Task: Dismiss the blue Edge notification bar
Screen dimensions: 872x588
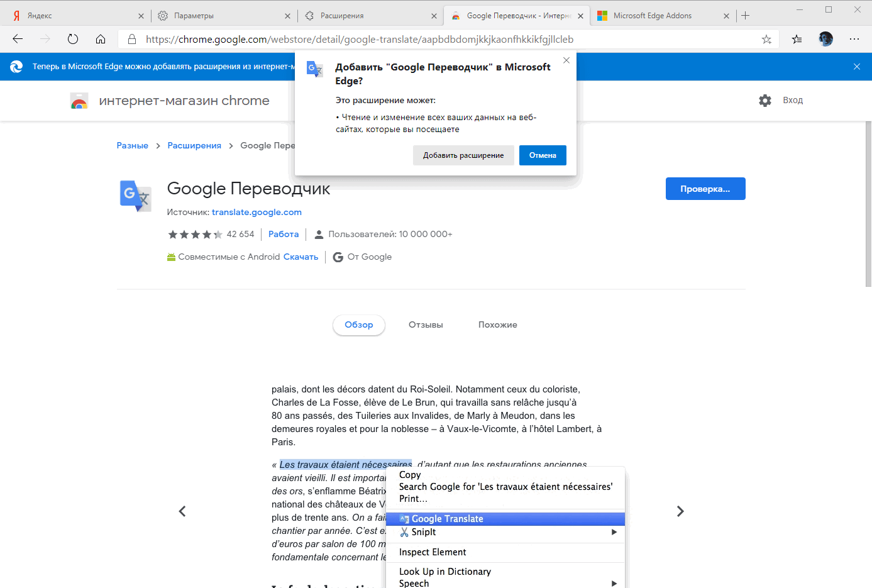Action: point(857,67)
